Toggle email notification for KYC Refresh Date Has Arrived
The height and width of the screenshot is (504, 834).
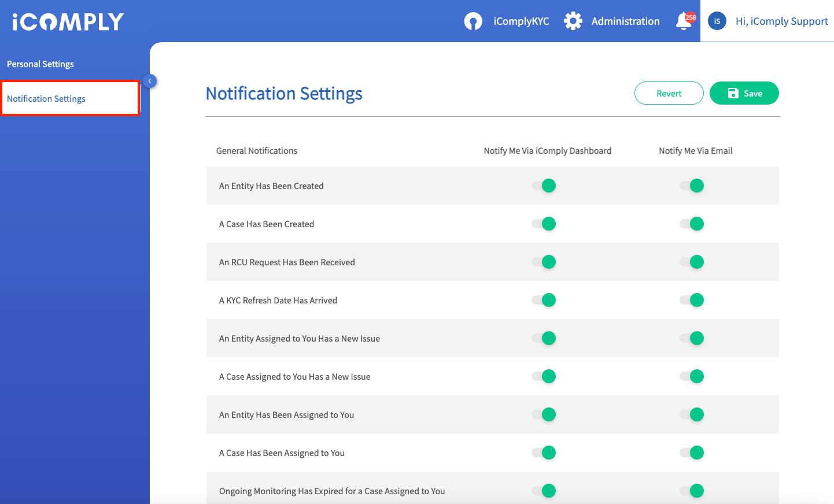coord(692,300)
